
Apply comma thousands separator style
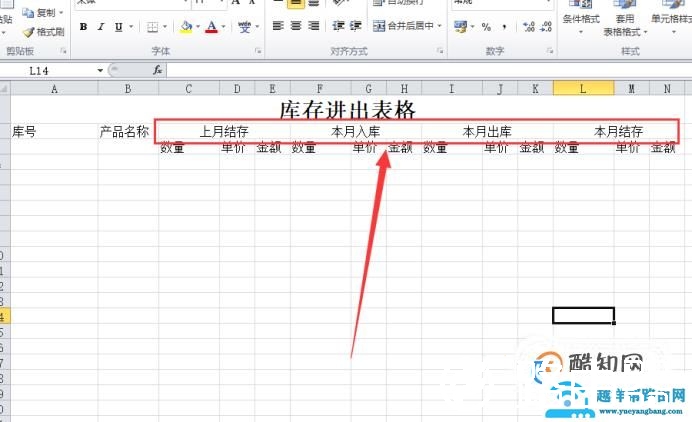(x=504, y=27)
